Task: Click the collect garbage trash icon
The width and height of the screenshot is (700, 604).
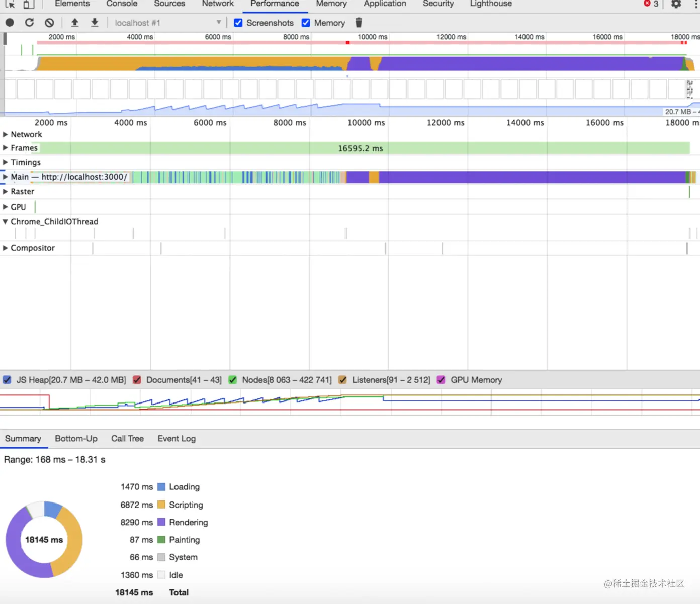Action: [x=359, y=23]
